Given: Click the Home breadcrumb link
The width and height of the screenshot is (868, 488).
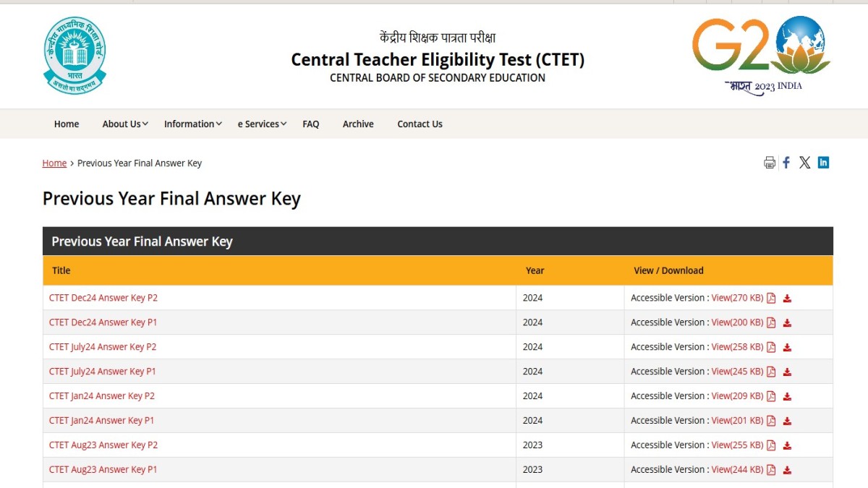Looking at the screenshot, I should (54, 163).
